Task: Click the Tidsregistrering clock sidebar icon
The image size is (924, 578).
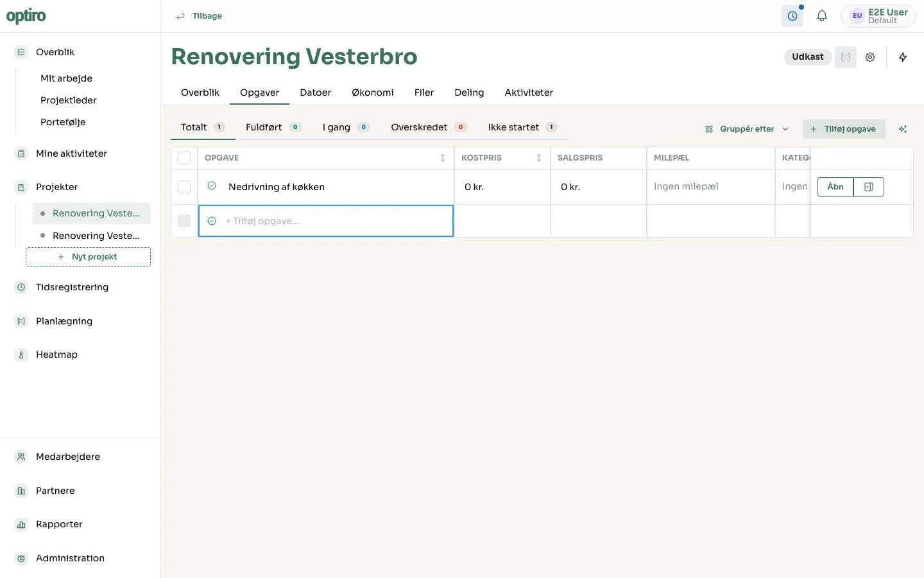Action: 21,287
